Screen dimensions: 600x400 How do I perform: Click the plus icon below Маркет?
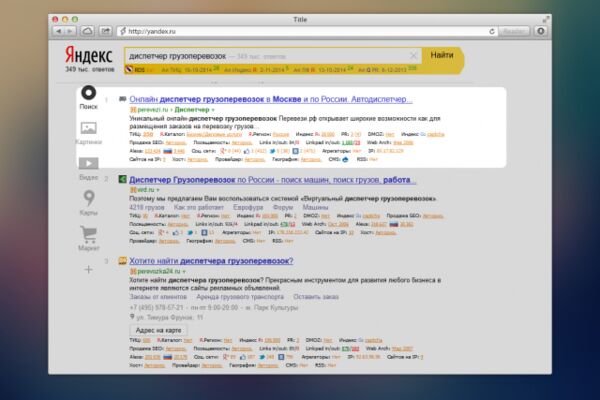click(88, 269)
